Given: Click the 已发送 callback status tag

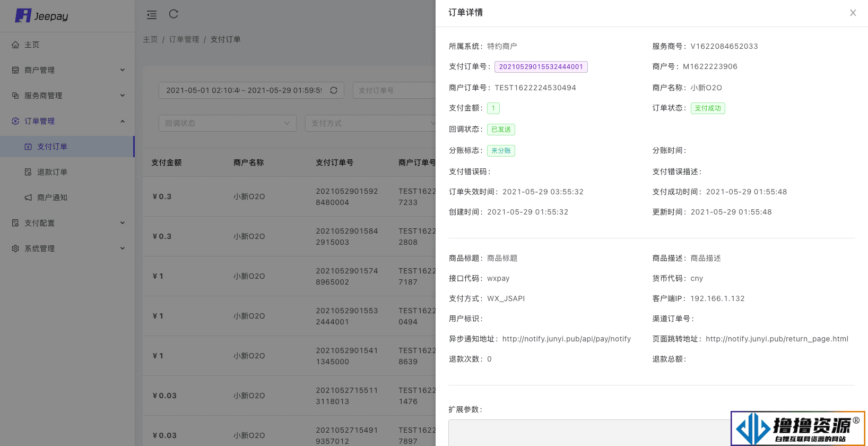Looking at the screenshot, I should 501,130.
